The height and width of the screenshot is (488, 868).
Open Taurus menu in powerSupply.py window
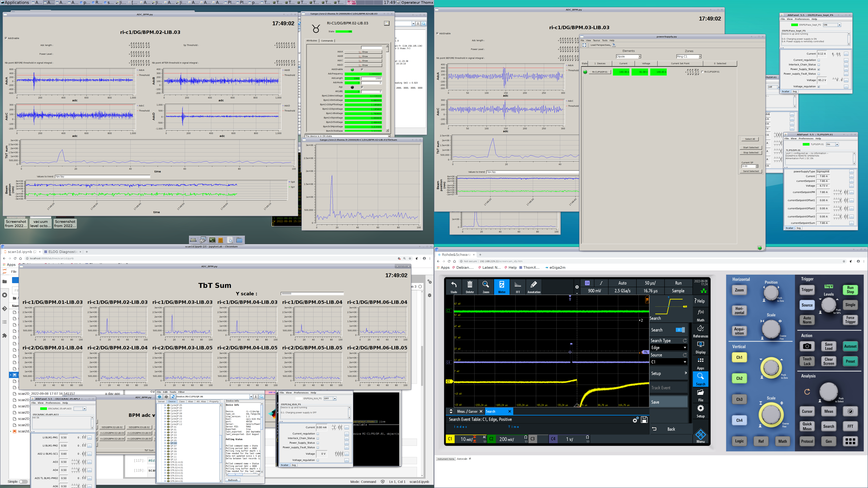coord(596,40)
